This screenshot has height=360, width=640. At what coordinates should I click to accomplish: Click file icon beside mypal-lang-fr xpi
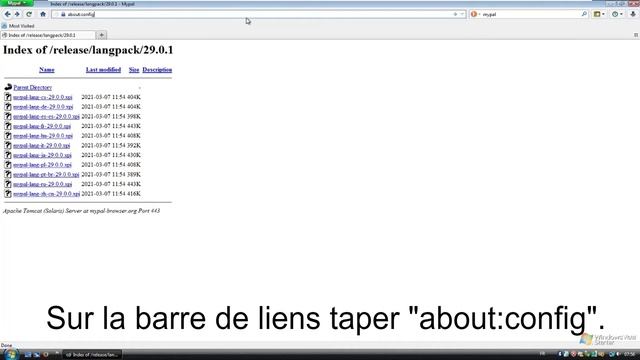(x=8, y=126)
